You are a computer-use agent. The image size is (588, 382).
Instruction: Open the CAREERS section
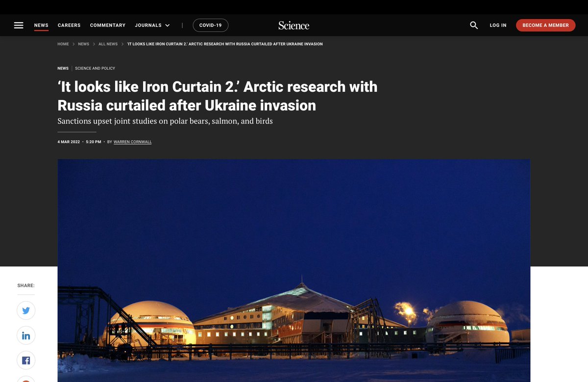69,25
